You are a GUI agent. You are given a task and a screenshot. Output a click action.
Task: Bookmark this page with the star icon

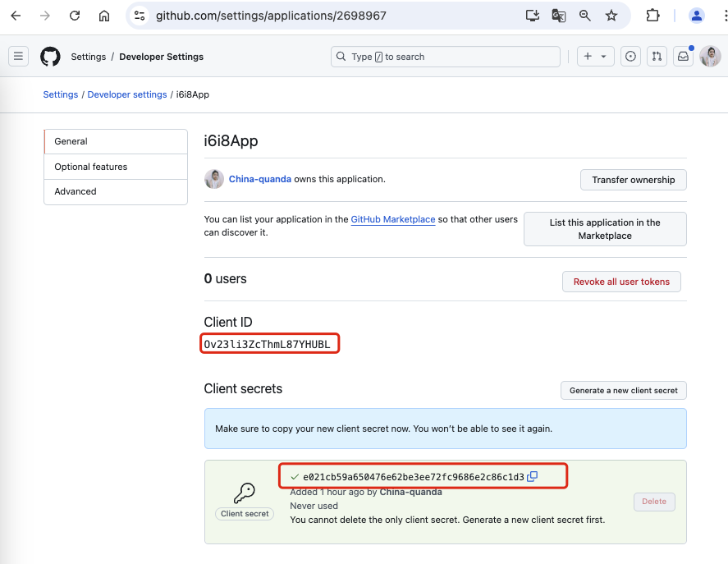[611, 16]
